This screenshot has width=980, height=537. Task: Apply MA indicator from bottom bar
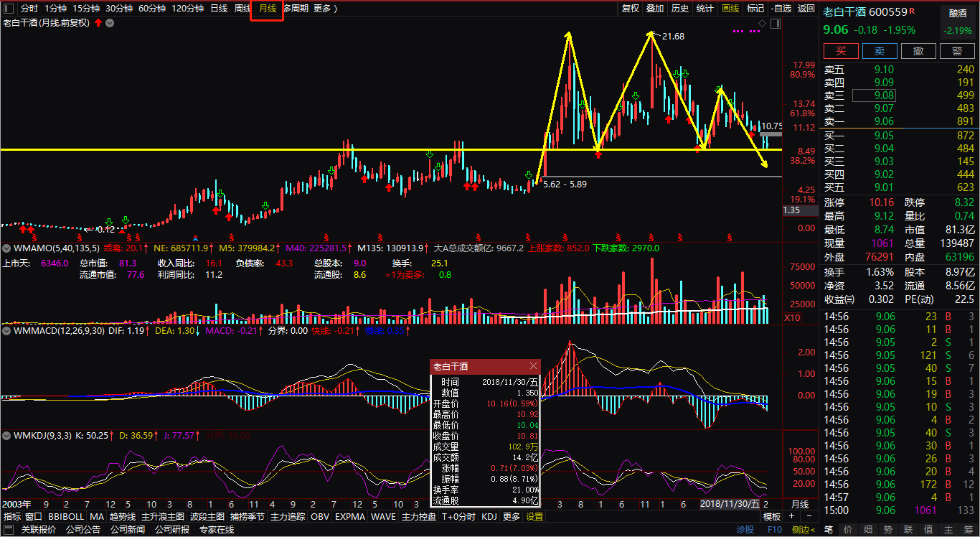[x=97, y=516]
